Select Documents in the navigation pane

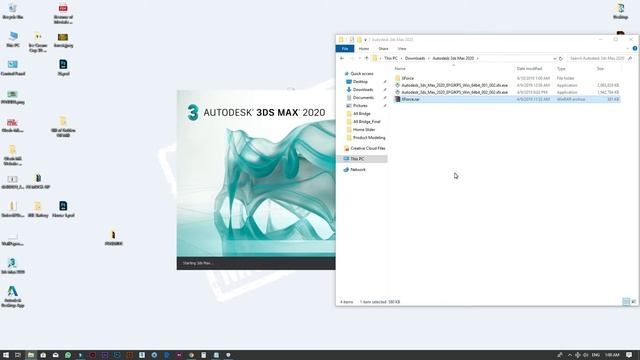coord(363,98)
